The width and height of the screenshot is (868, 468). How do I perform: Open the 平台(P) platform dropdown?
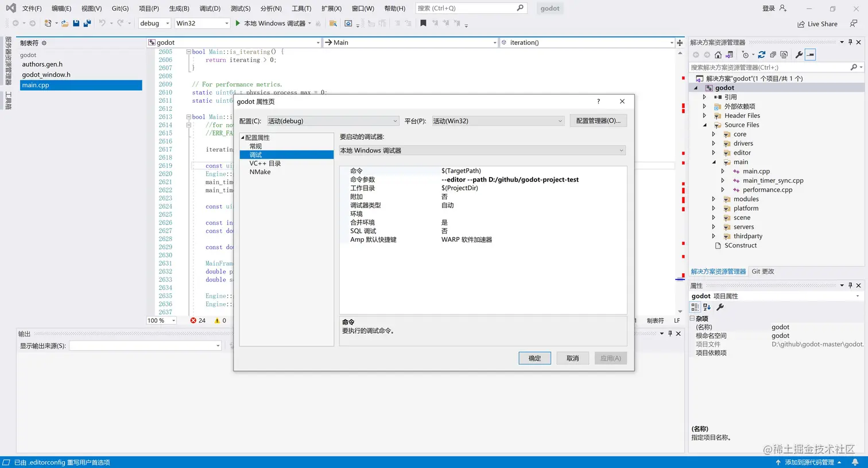point(498,121)
